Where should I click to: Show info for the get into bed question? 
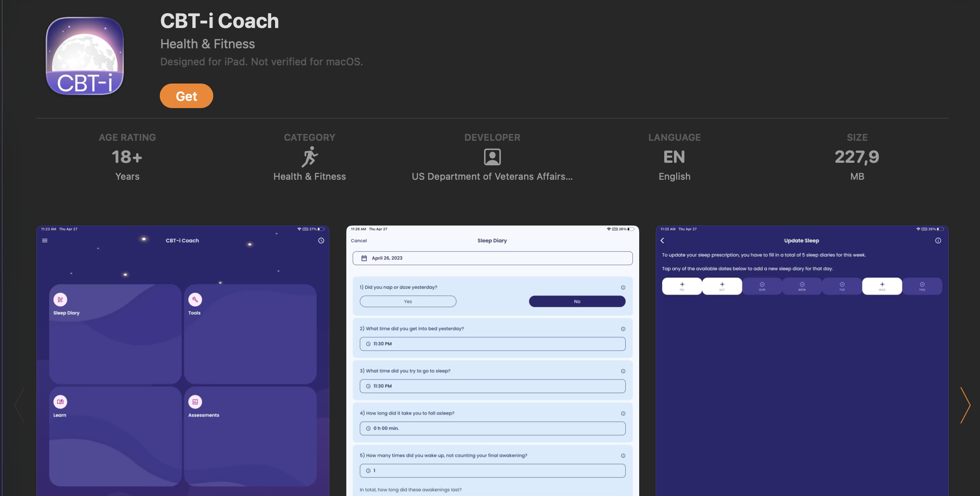coord(623,329)
